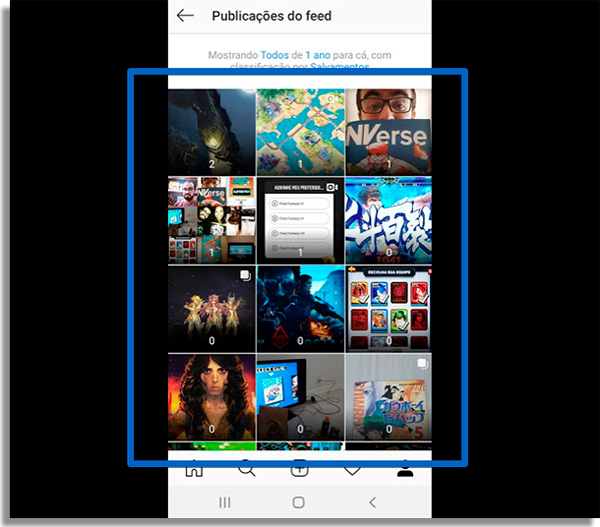Open the Search magnifier in bottom bar

pos(247,470)
